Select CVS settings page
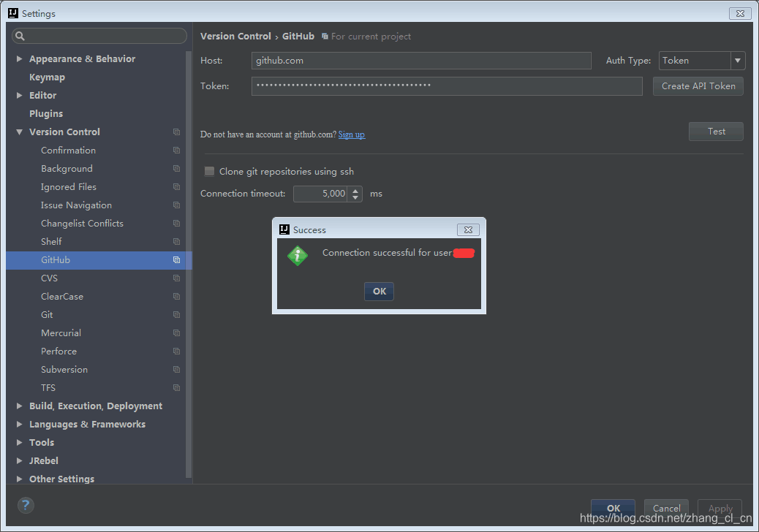Image resolution: width=759 pixels, height=532 pixels. pos(49,278)
